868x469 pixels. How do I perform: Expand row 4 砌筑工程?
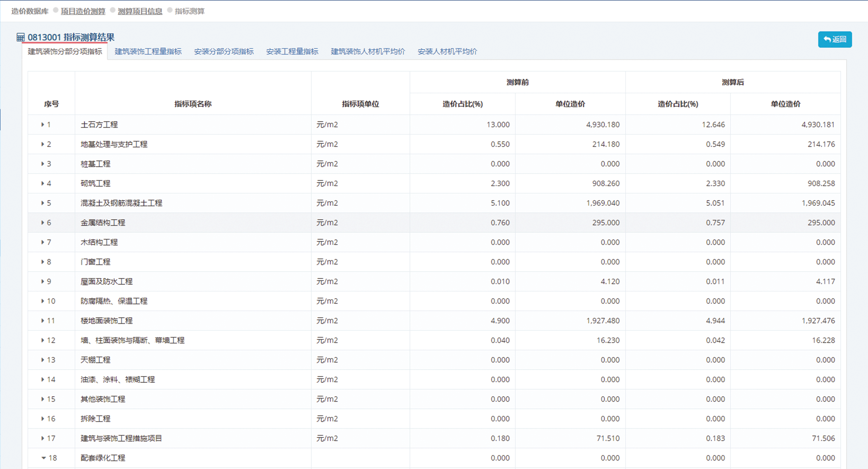(42, 183)
